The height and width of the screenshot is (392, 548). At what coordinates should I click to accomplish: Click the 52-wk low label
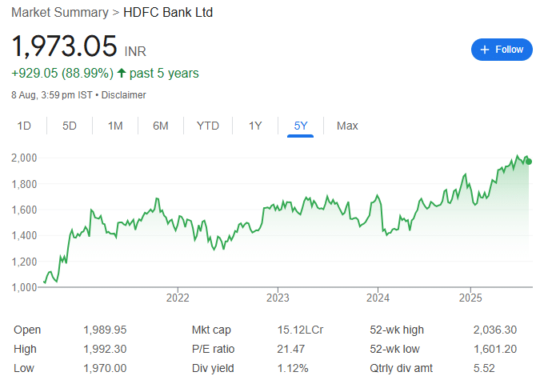point(394,349)
